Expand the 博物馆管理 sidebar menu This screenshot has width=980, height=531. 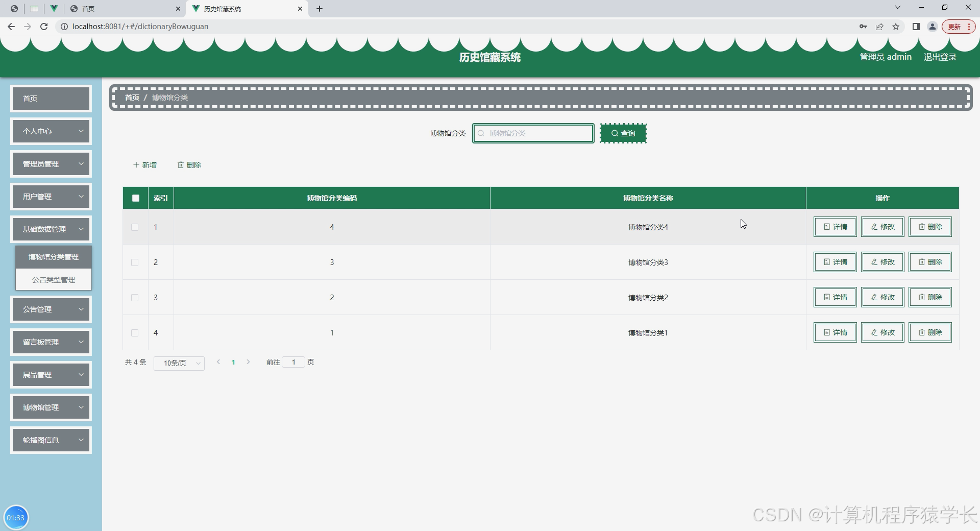(x=51, y=407)
